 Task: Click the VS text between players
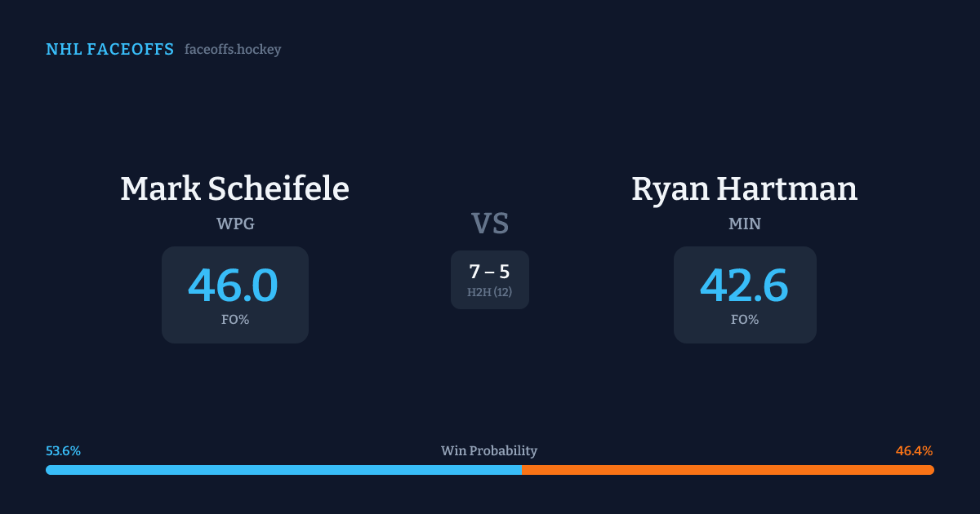click(x=490, y=224)
